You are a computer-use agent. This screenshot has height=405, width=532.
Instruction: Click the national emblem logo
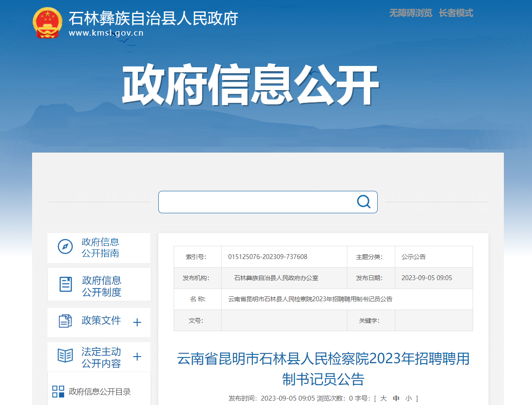tap(47, 23)
